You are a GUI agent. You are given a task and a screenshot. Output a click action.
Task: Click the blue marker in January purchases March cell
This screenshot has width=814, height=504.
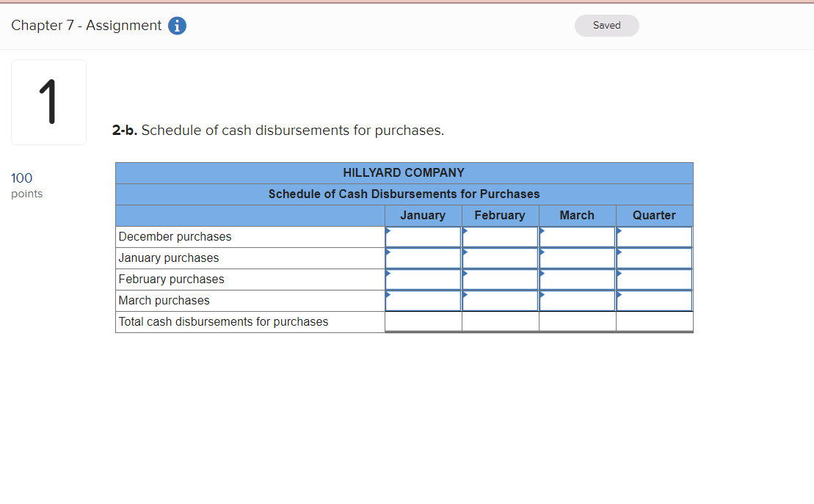542,252
